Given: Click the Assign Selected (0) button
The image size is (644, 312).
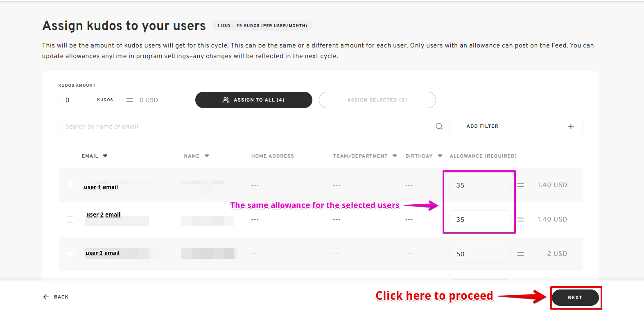Looking at the screenshot, I should pyautogui.click(x=377, y=100).
